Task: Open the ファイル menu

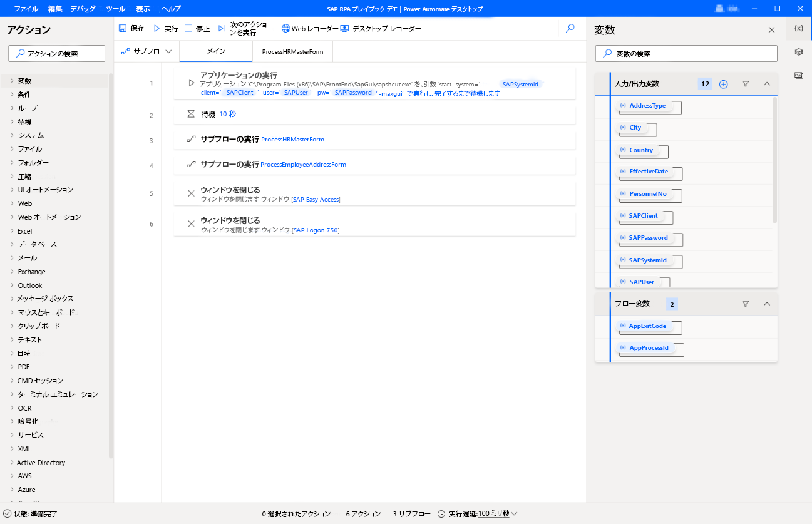Action: (x=26, y=9)
